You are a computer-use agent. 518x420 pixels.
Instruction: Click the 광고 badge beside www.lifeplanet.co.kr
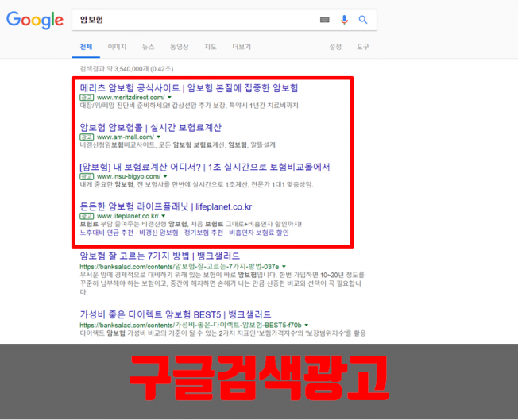pyautogui.click(x=87, y=216)
